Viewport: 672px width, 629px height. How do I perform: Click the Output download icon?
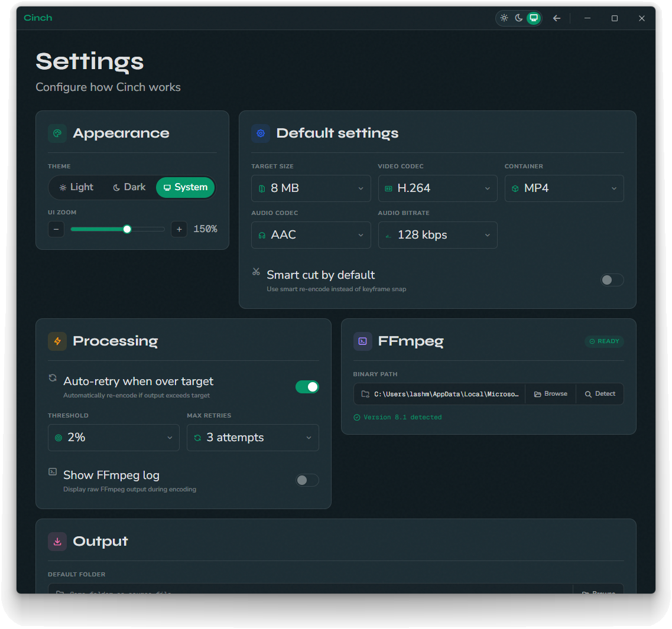click(57, 542)
